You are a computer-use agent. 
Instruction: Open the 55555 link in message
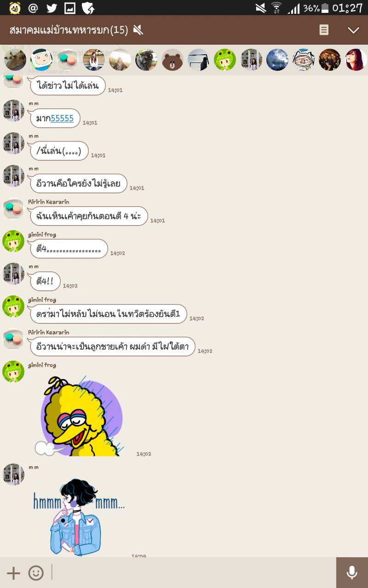point(62,118)
